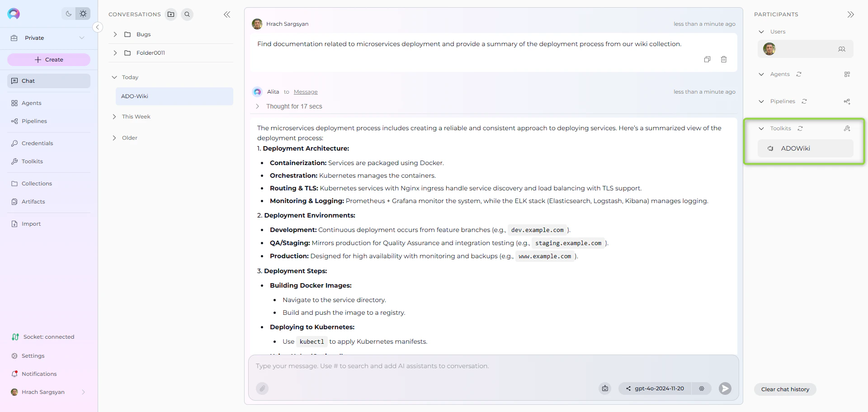This screenshot has height=412, width=868.
Task: Open the Toolkits section from sidebar
Action: tap(32, 161)
